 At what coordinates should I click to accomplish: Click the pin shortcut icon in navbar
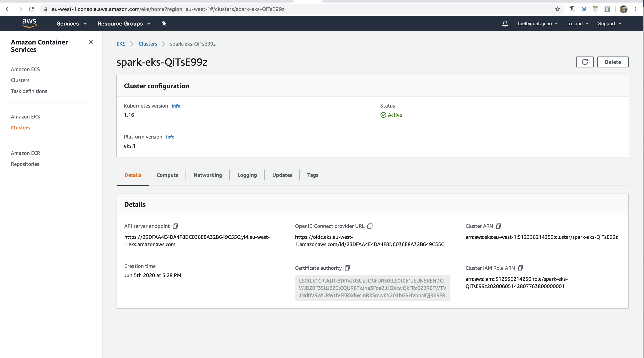(164, 24)
